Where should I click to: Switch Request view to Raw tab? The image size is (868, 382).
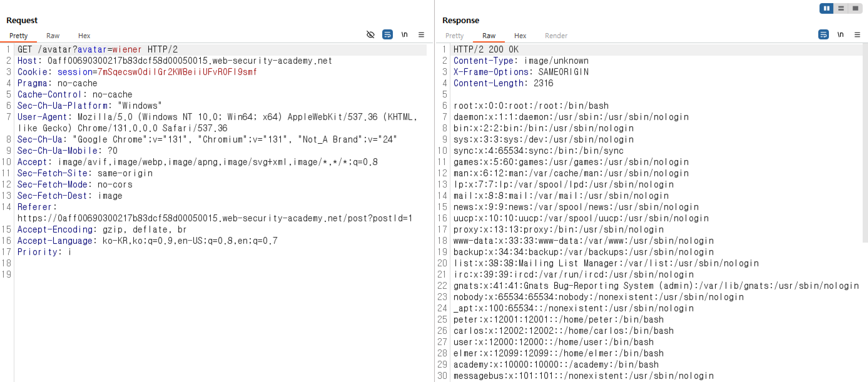coord(53,36)
